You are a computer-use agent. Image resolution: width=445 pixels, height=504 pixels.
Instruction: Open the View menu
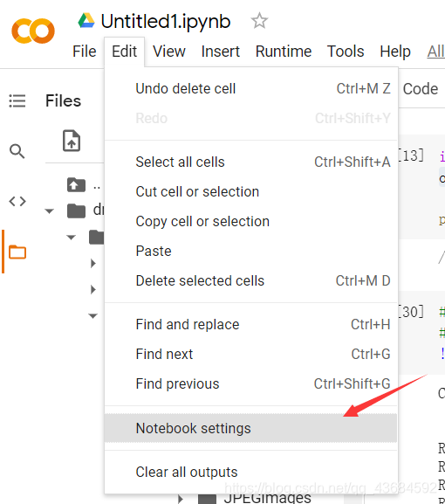coord(169,52)
